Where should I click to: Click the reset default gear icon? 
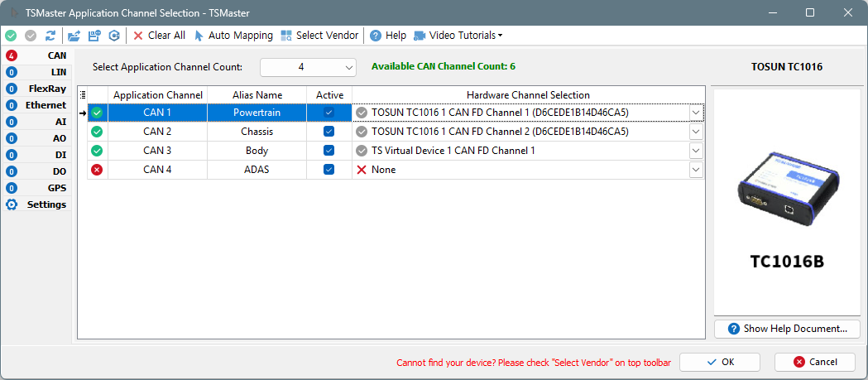click(x=114, y=36)
